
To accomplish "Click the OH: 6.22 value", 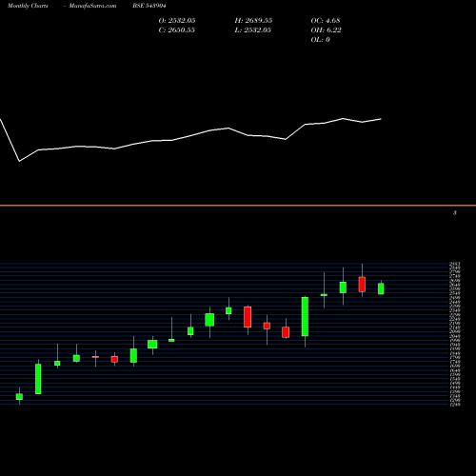I will [326, 30].
